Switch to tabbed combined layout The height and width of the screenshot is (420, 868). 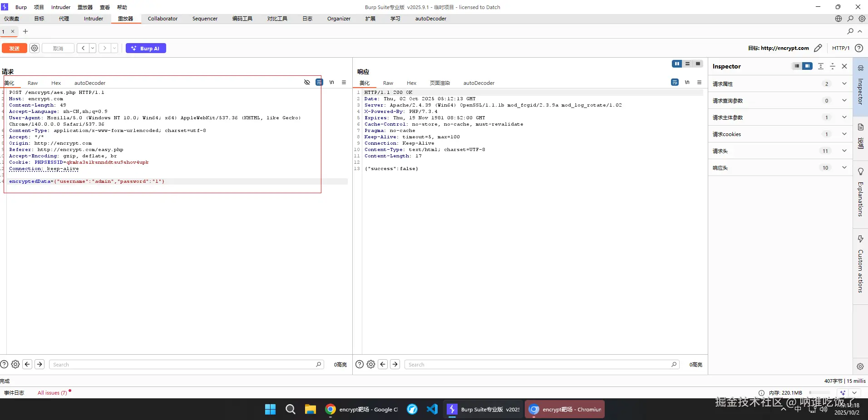point(698,64)
